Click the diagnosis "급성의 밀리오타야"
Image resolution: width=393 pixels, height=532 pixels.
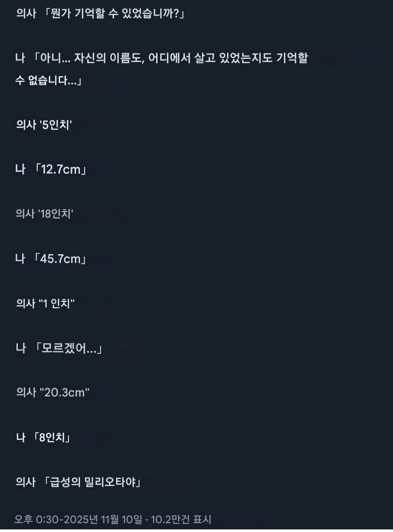tap(91, 482)
